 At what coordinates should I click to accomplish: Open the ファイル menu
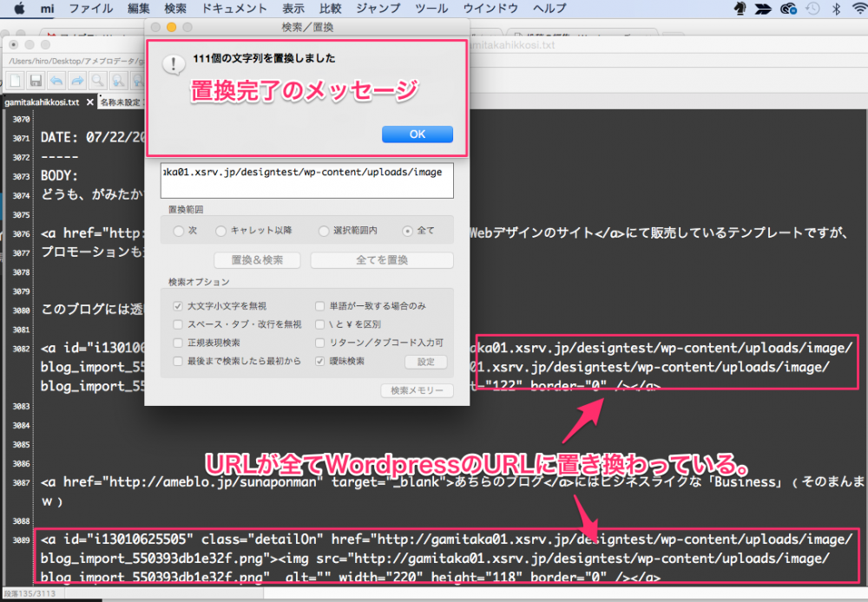[x=91, y=9]
